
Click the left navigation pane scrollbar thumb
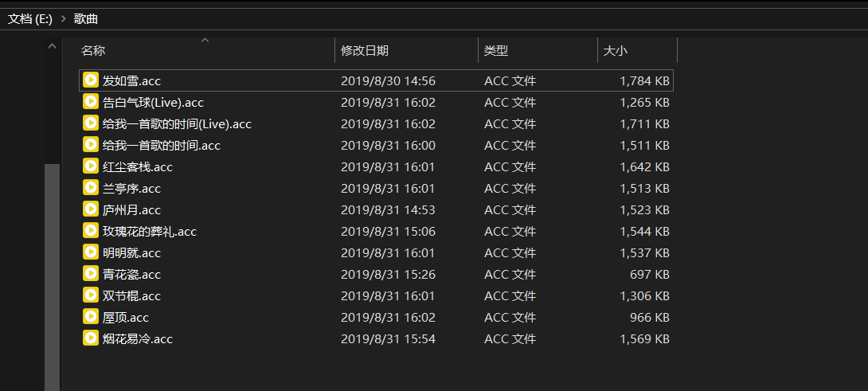coord(52,277)
